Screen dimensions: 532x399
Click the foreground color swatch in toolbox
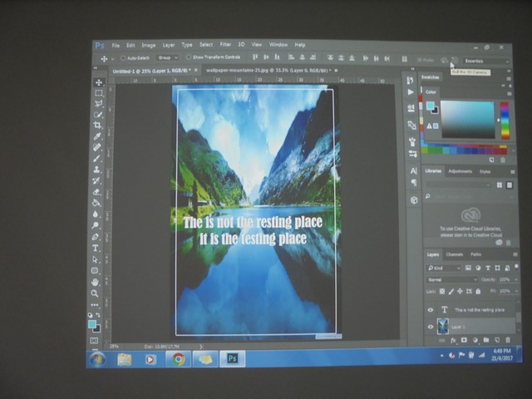coord(92,323)
